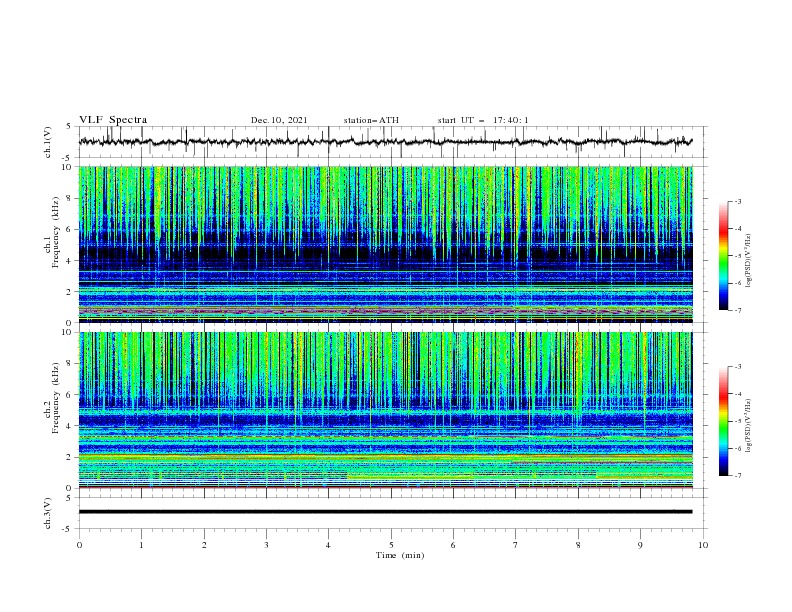Image resolution: width=792 pixels, height=612 pixels.
Task: Click the 6 kHz tick label of ch.2 spectrogram
Action: pyautogui.click(x=70, y=395)
